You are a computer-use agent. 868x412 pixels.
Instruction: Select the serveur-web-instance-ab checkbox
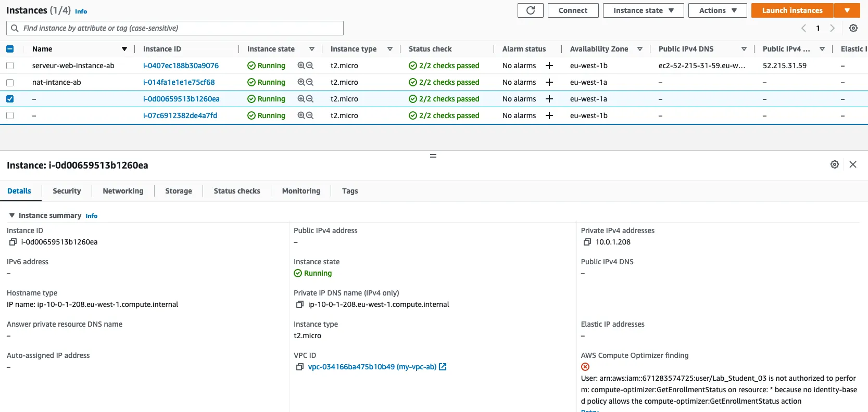coord(10,66)
